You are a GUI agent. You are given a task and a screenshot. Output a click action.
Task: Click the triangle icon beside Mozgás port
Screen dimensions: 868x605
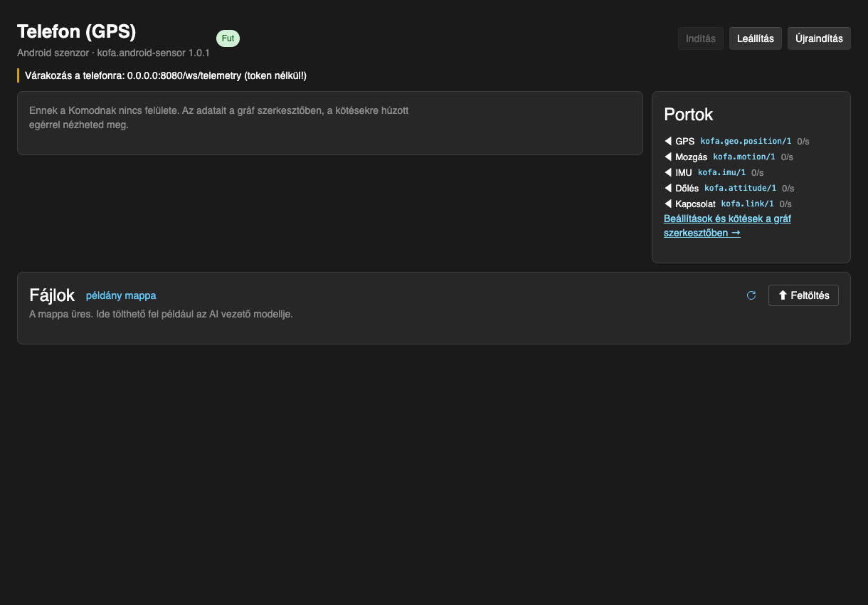pyautogui.click(x=668, y=157)
